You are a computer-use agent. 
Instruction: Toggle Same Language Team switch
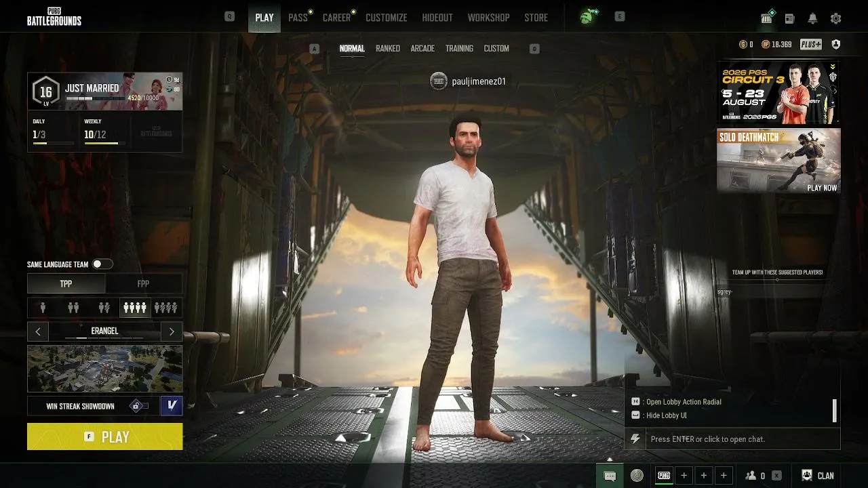102,264
